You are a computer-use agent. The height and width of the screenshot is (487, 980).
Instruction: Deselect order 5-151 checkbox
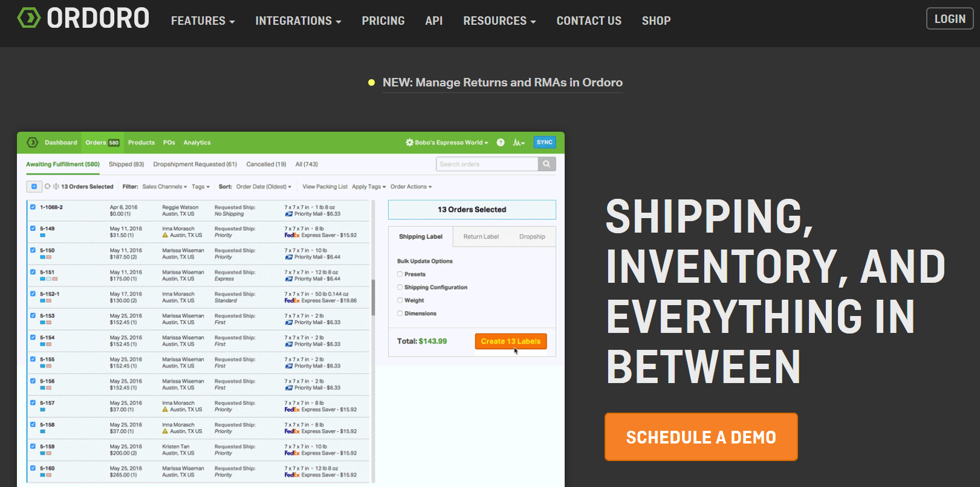click(33, 272)
